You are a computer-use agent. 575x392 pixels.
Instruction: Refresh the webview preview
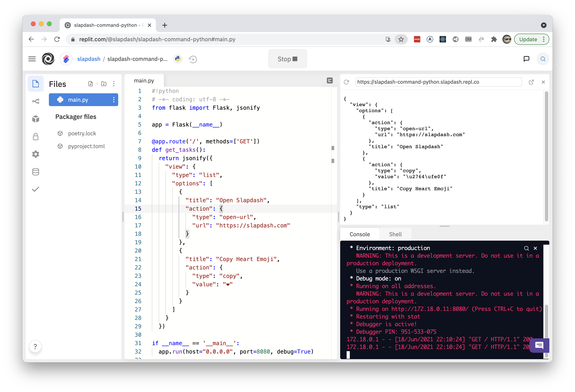coord(346,82)
